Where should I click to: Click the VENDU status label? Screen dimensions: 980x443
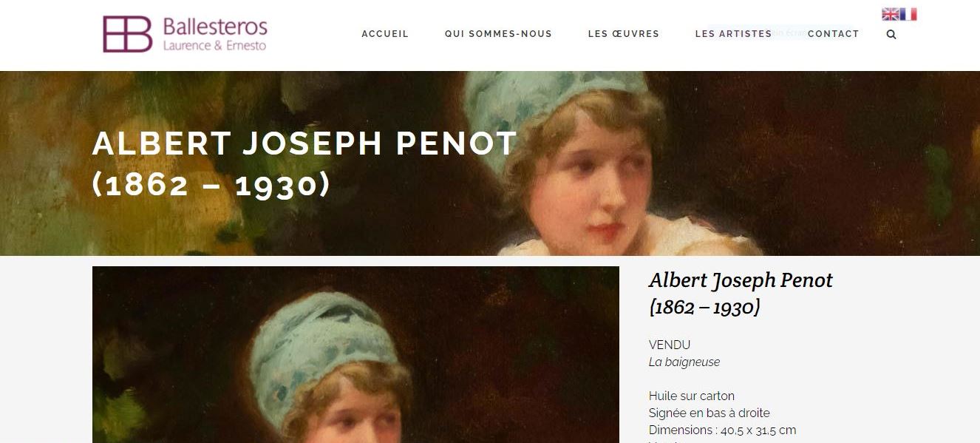pyautogui.click(x=670, y=345)
